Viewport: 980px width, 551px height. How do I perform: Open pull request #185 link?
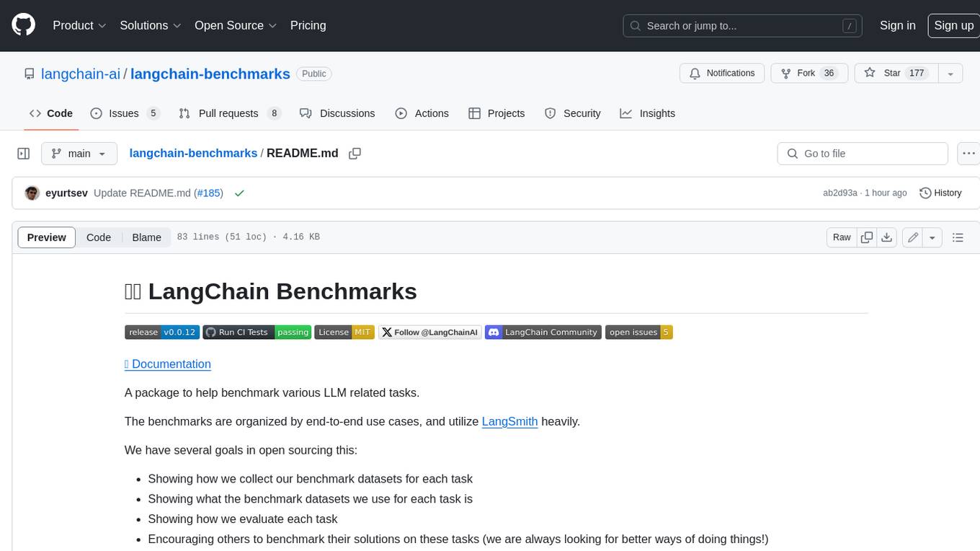209,193
